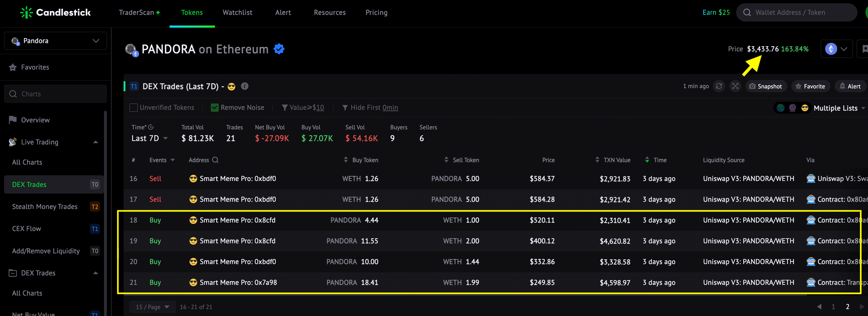Click the Alert bell button
The image size is (868, 316).
(850, 86)
